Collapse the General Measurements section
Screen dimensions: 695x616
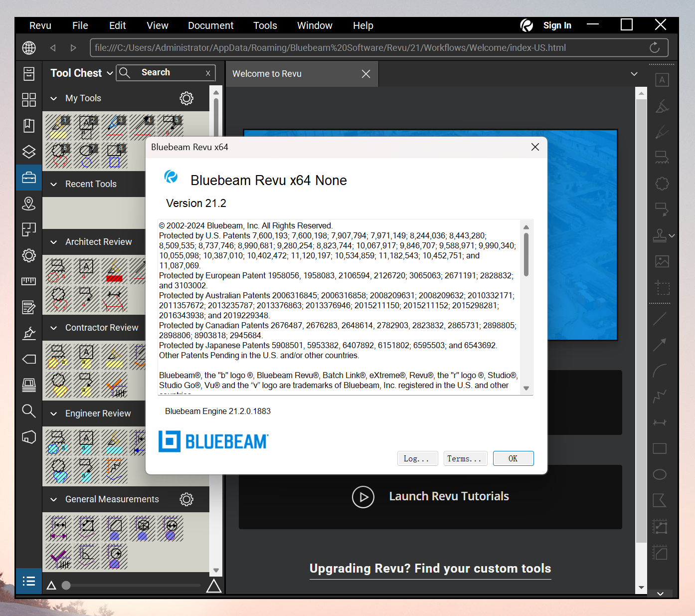pos(54,499)
